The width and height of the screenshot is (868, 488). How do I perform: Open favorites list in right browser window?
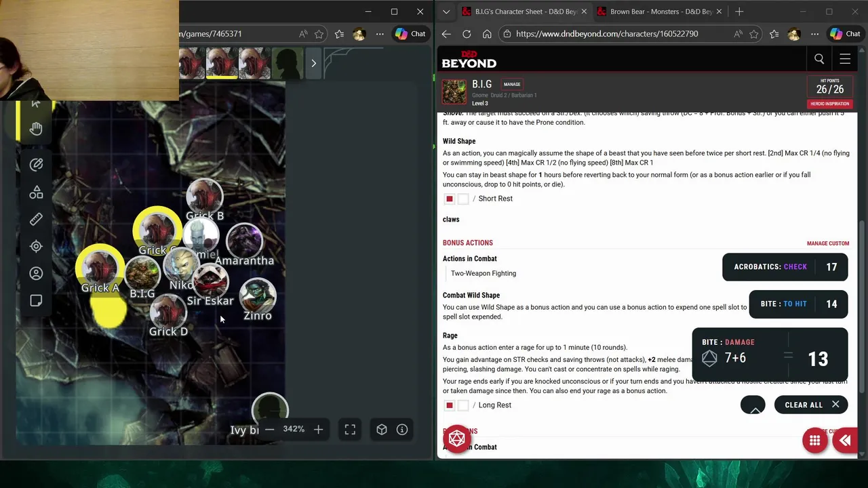pos(774,34)
